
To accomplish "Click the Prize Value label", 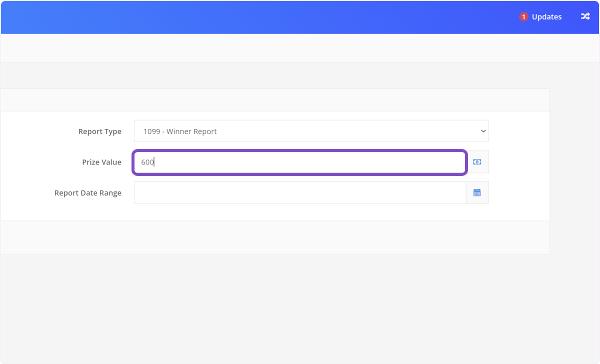I will pyautogui.click(x=102, y=162).
